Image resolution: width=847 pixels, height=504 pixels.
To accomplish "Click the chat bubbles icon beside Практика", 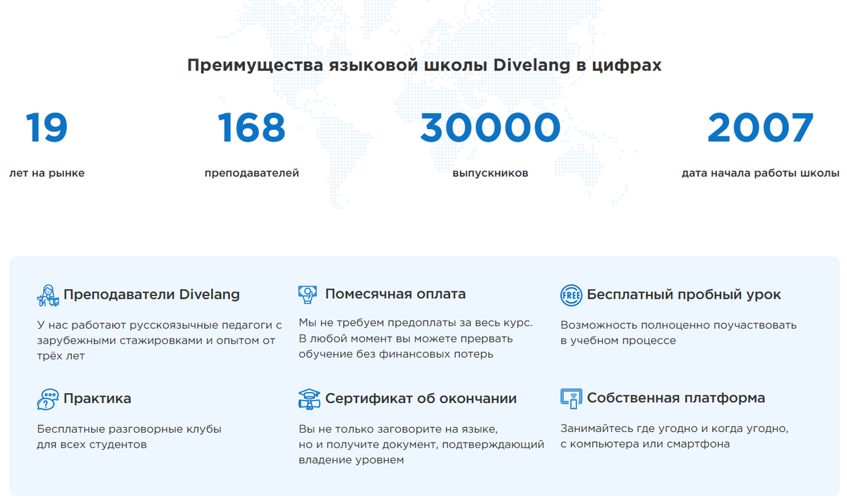I will (x=47, y=399).
